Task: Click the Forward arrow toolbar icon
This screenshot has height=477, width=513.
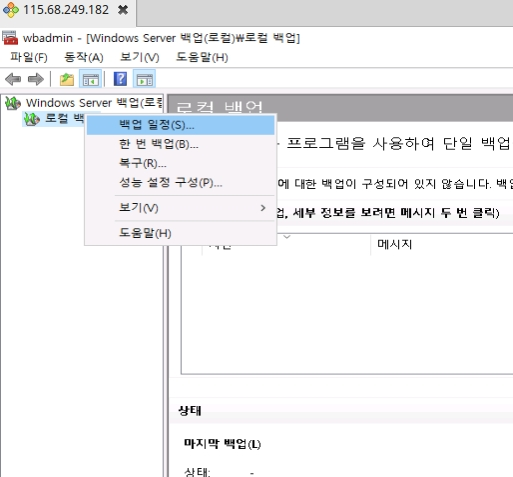Action: [36, 79]
